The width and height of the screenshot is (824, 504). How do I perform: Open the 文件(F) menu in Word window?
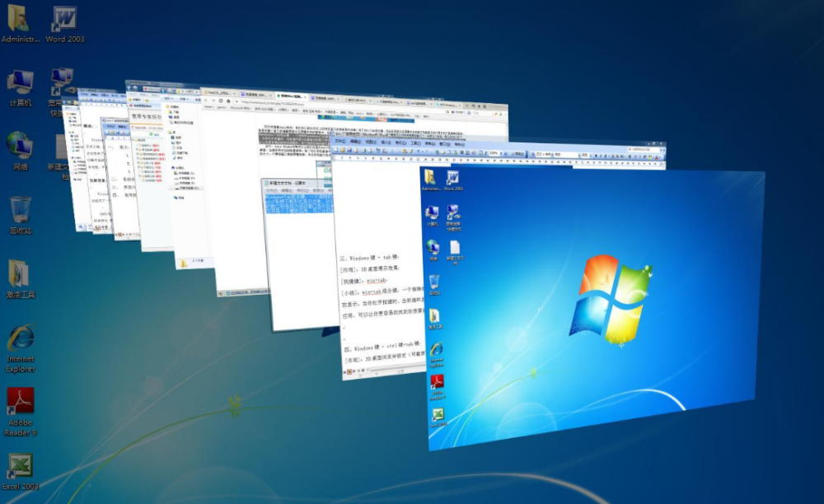click(x=340, y=141)
